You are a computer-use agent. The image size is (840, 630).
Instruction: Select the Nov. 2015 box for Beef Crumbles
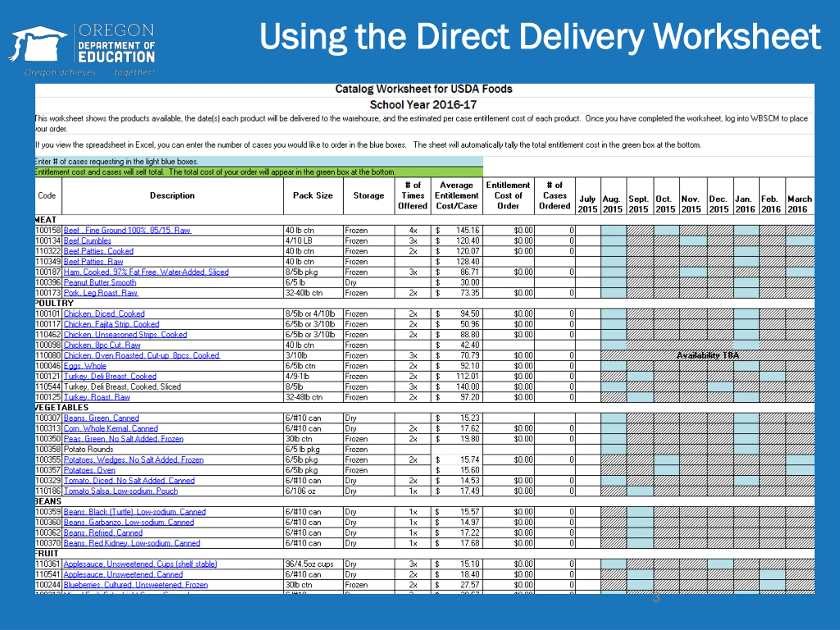[693, 241]
